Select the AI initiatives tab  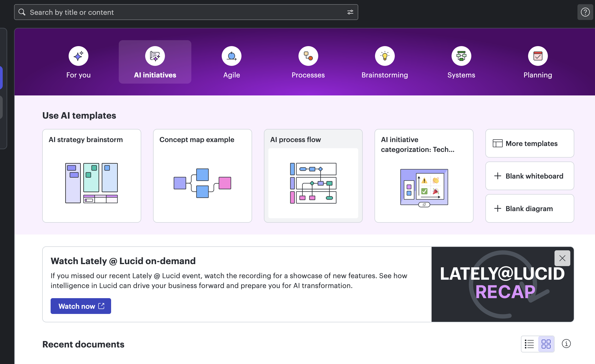(155, 62)
